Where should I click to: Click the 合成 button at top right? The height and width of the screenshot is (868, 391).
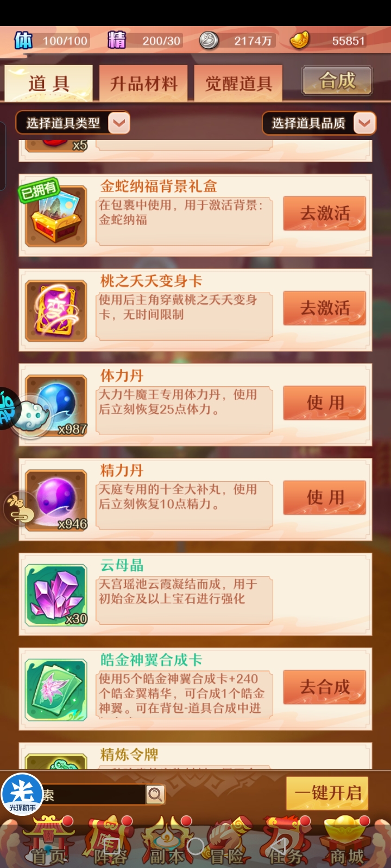pyautogui.click(x=337, y=81)
